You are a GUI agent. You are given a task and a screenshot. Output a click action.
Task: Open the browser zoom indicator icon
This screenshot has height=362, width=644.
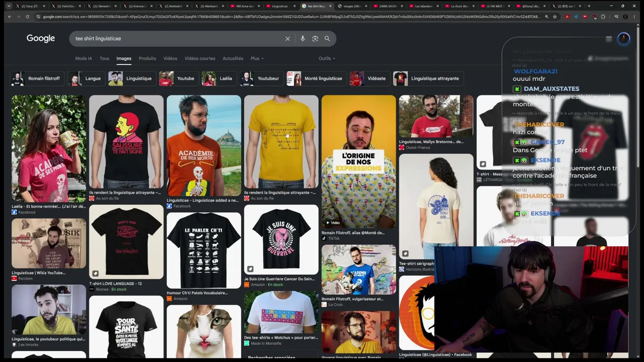pos(546,17)
